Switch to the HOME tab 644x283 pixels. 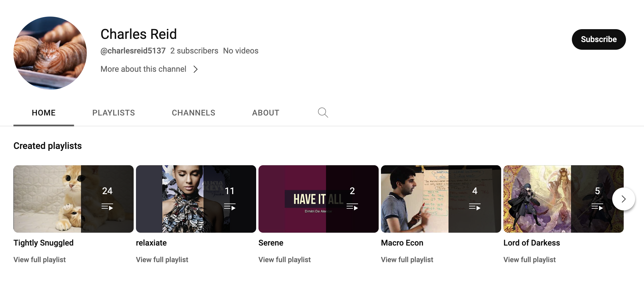point(44,113)
